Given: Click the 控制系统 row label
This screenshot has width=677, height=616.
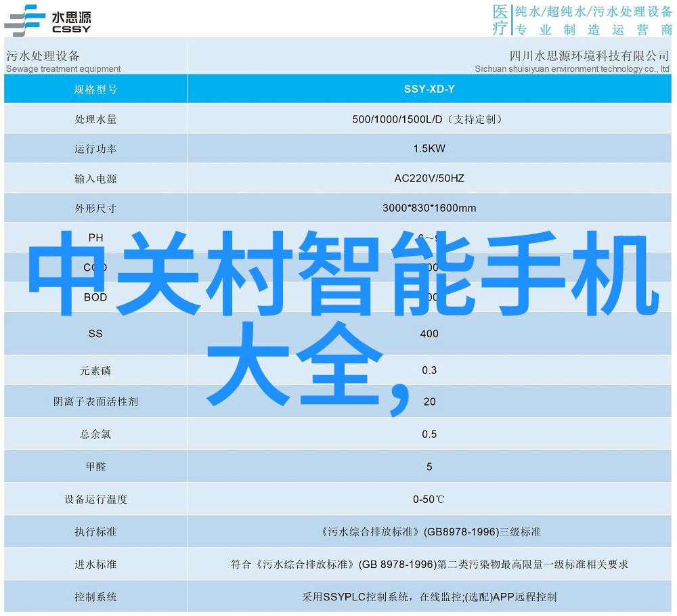Looking at the screenshot, I should click(x=95, y=597).
